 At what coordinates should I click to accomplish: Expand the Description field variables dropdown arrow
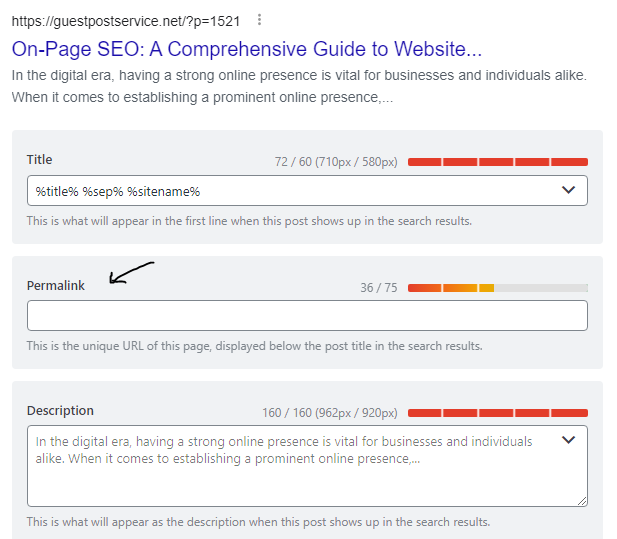pyautogui.click(x=569, y=440)
